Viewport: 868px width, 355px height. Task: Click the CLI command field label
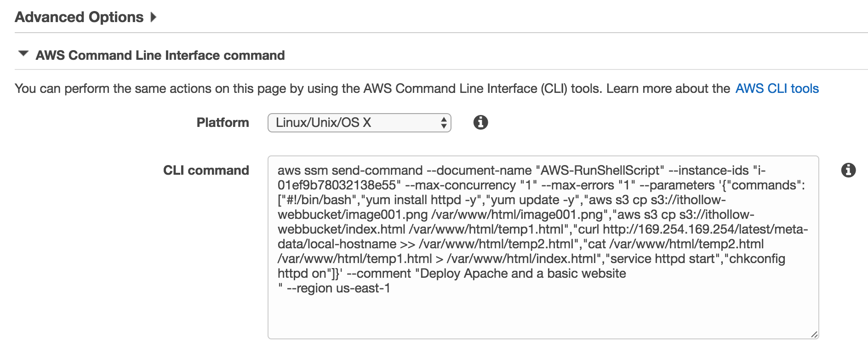tap(206, 171)
